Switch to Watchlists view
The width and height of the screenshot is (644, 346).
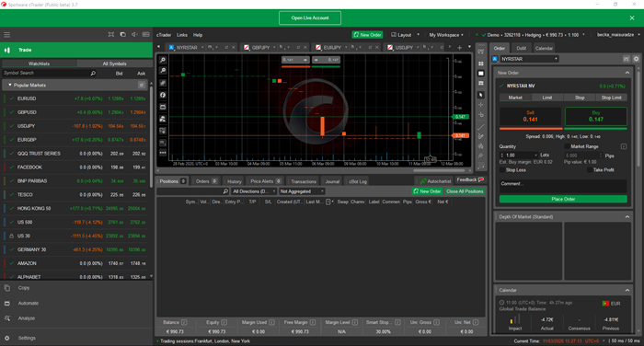(39, 63)
